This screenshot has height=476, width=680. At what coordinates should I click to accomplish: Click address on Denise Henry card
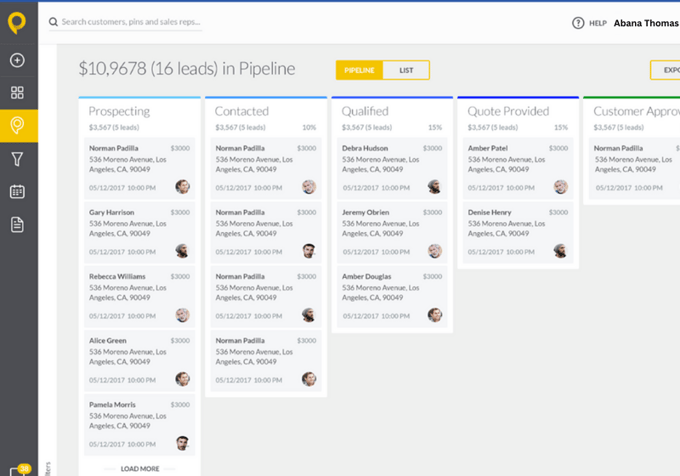click(x=507, y=228)
